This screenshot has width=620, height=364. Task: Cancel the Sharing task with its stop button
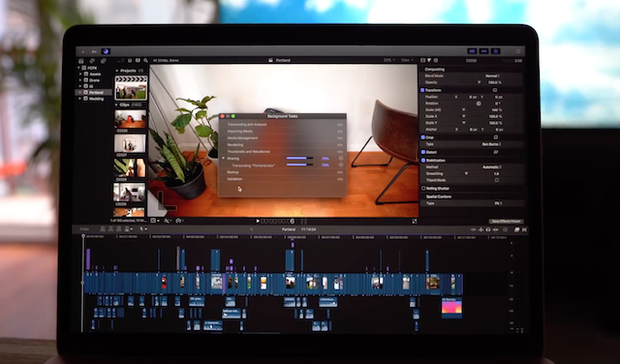point(341,158)
